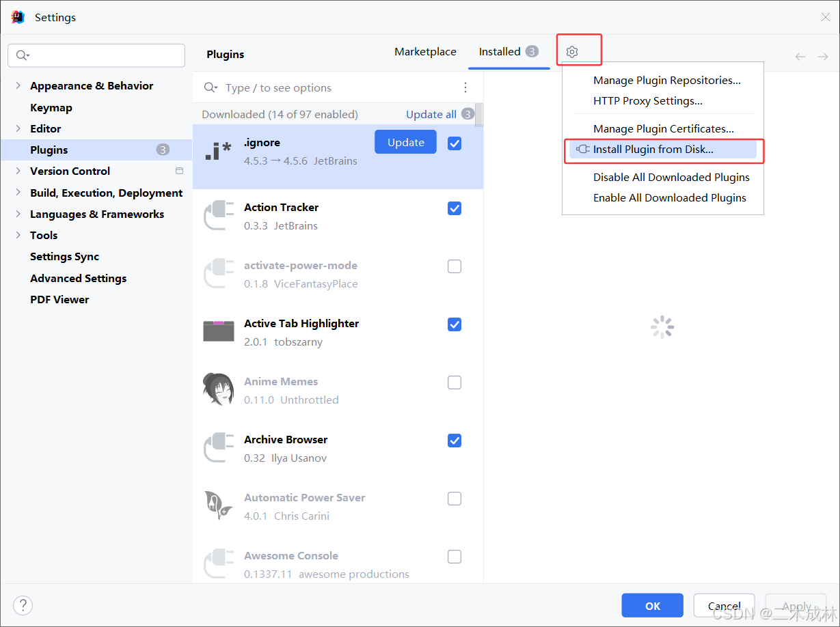Click the Installed tab count badge

[532, 51]
